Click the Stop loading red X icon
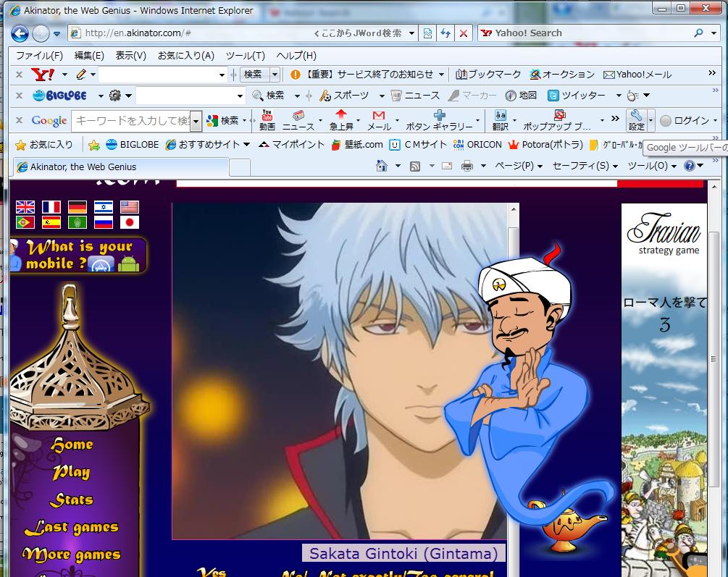Screen dimensions: 728x577 [x=464, y=33]
